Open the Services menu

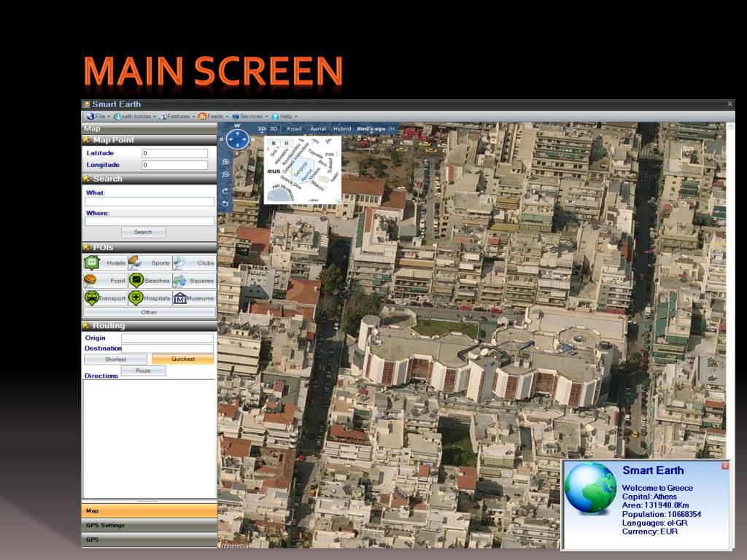tap(249, 116)
